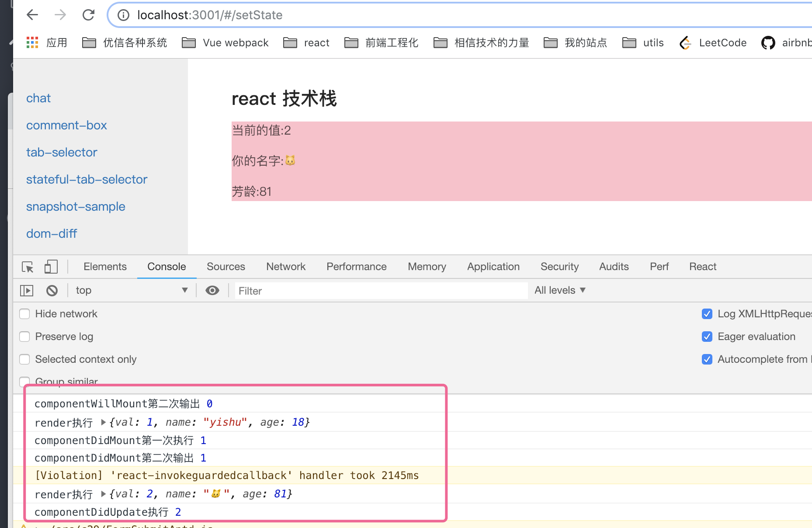The height and width of the screenshot is (528, 812).
Task: Click the 当前的值:2 text line
Action: tap(261, 130)
